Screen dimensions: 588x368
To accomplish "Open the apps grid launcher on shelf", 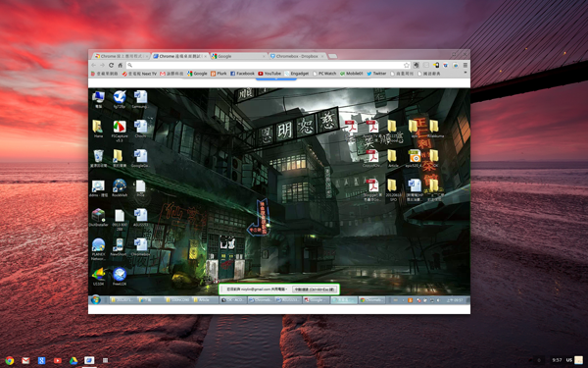I will 106,360.
